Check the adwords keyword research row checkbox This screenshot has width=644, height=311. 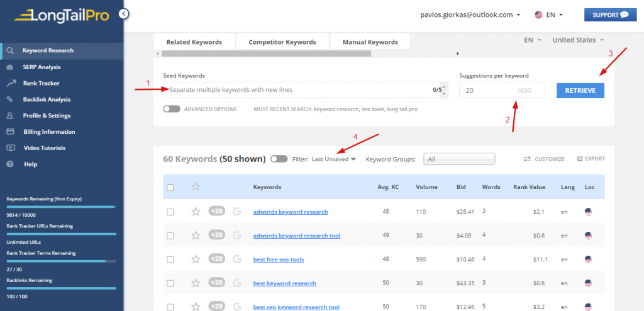170,212
